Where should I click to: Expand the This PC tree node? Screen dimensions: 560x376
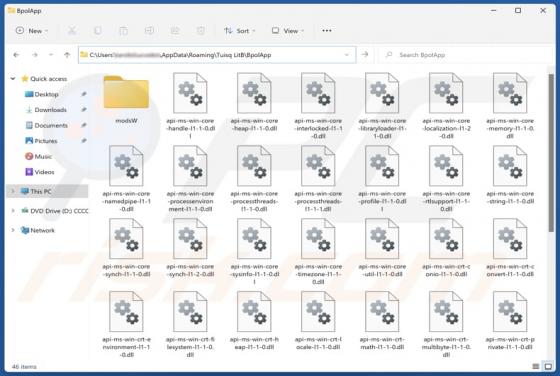(13, 191)
